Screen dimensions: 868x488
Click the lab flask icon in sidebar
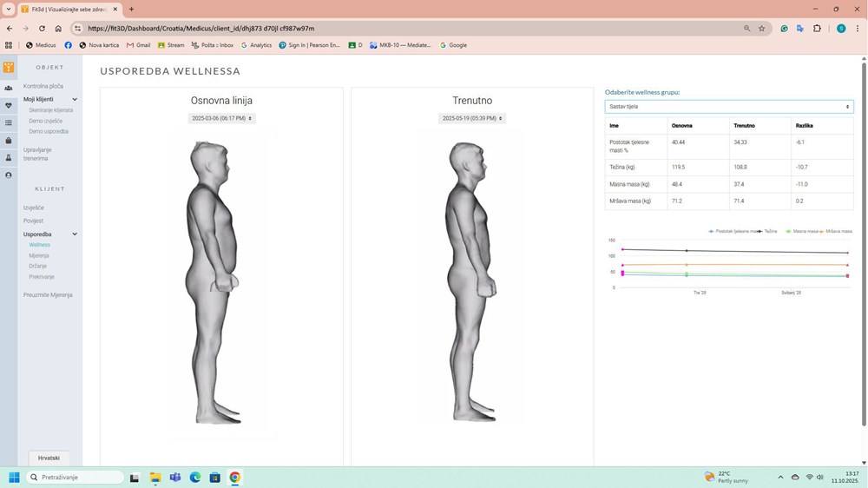[9, 158]
